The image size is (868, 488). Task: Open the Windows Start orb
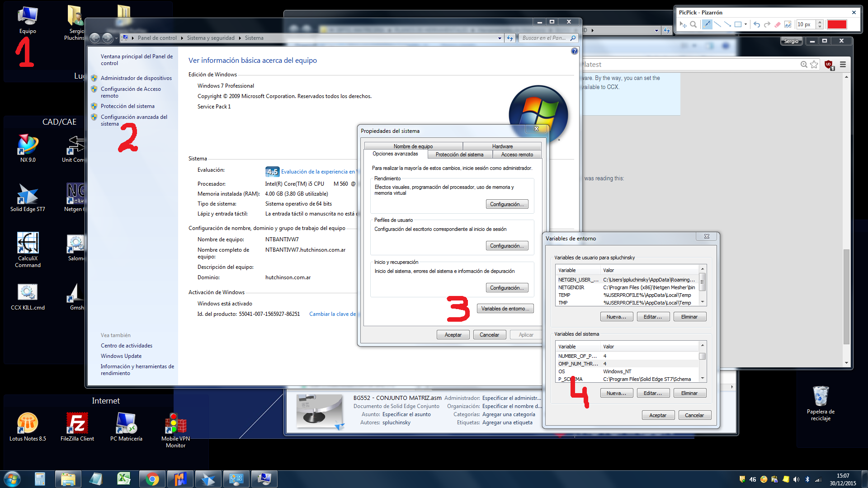12,479
